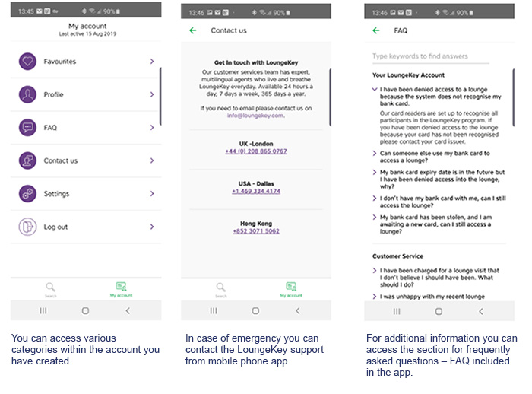The height and width of the screenshot is (394, 532).
Task: Call the UK London phone number
Action: (x=255, y=151)
